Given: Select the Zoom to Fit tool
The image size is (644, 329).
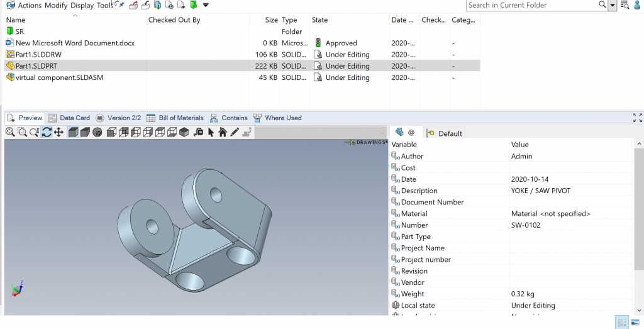Looking at the screenshot, I should click(10, 132).
